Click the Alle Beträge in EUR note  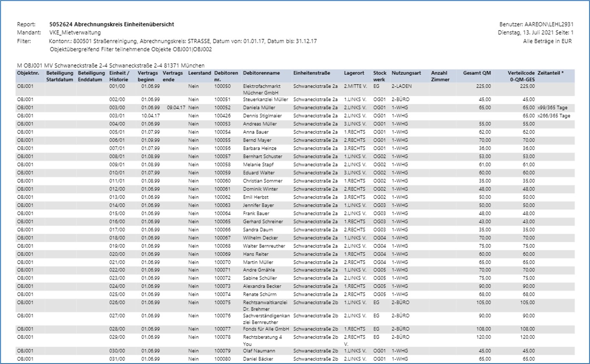(x=548, y=41)
